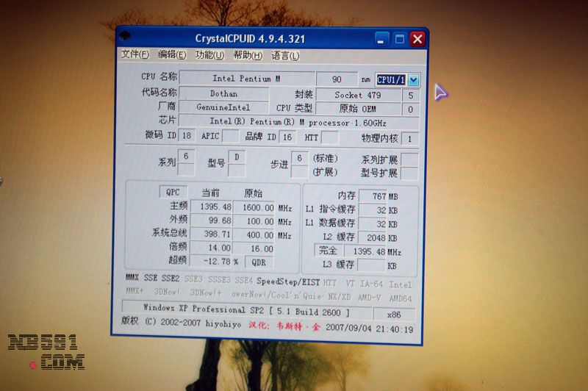Open the 功能(U) menu
Viewport: 588px width, 391px height.
click(x=209, y=55)
